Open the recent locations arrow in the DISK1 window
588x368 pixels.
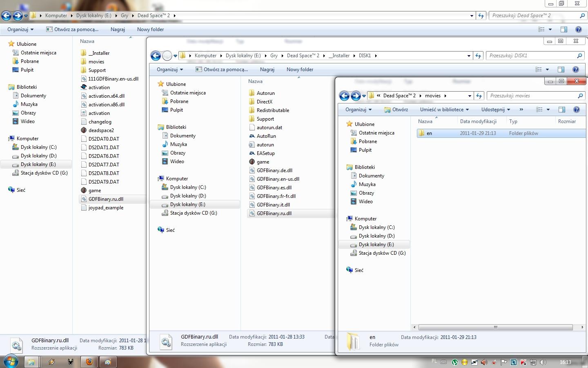click(175, 56)
